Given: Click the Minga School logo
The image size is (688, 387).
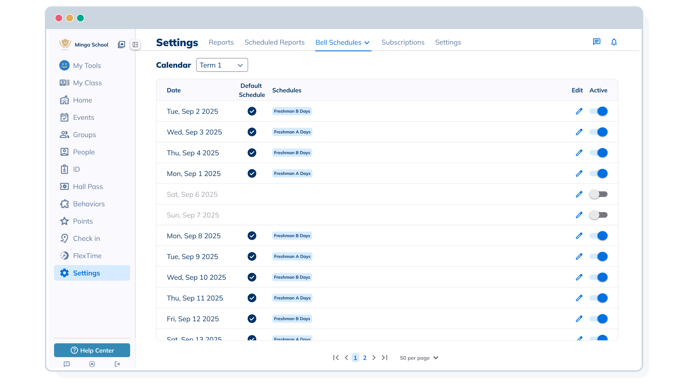Looking at the screenshot, I should click(x=65, y=44).
